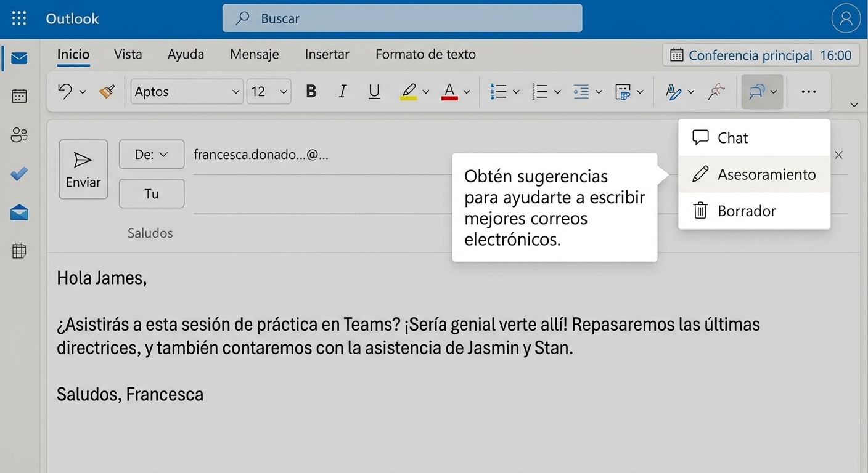Screen dimensions: 868x473
Task: Toggle italic formatting
Action: tap(342, 91)
